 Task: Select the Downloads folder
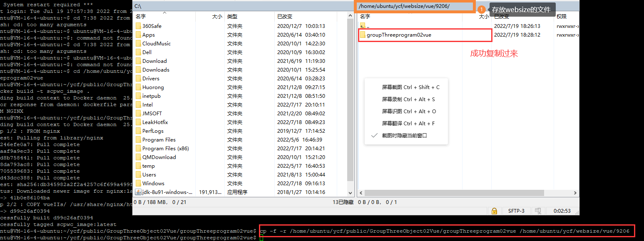tap(156, 70)
